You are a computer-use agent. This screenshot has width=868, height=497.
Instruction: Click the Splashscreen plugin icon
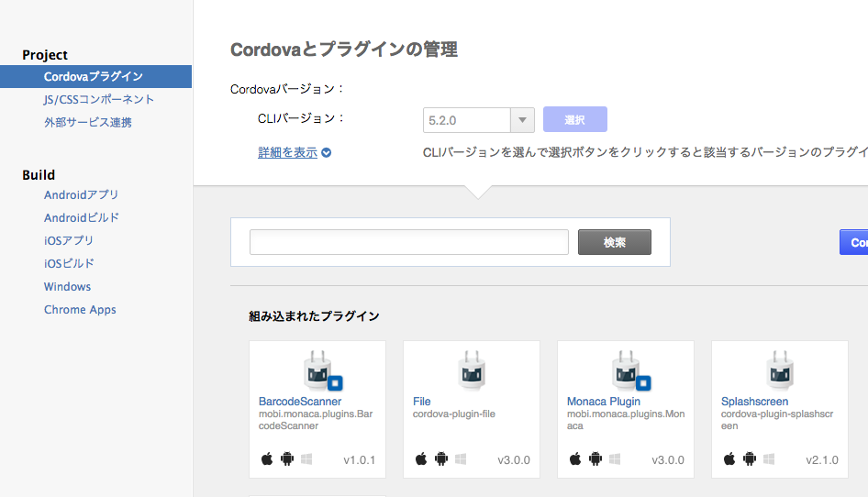pos(780,370)
